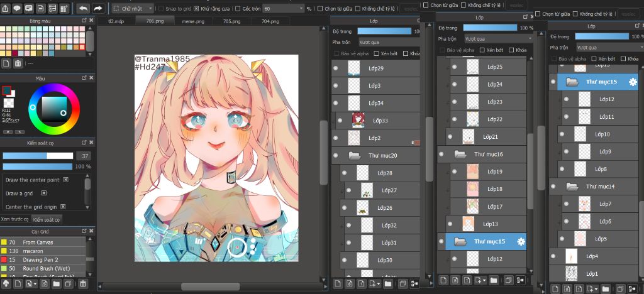Click the brush opacity slider at 100 %
644x294 pixels.
coord(38,166)
